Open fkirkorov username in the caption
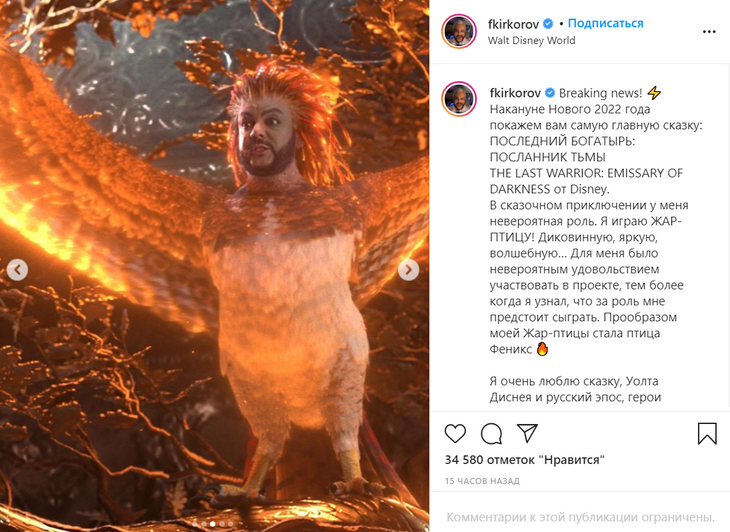The height and width of the screenshot is (532, 730). tap(515, 93)
